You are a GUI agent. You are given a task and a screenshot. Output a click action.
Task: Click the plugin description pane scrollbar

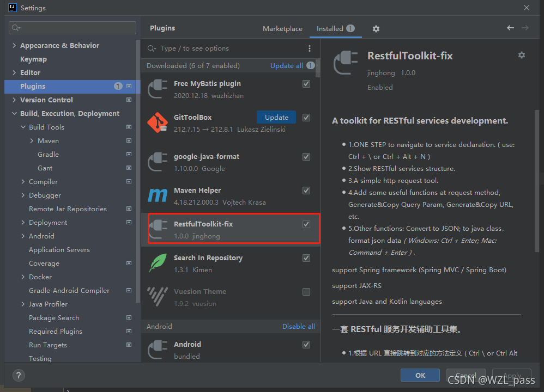[537, 181]
